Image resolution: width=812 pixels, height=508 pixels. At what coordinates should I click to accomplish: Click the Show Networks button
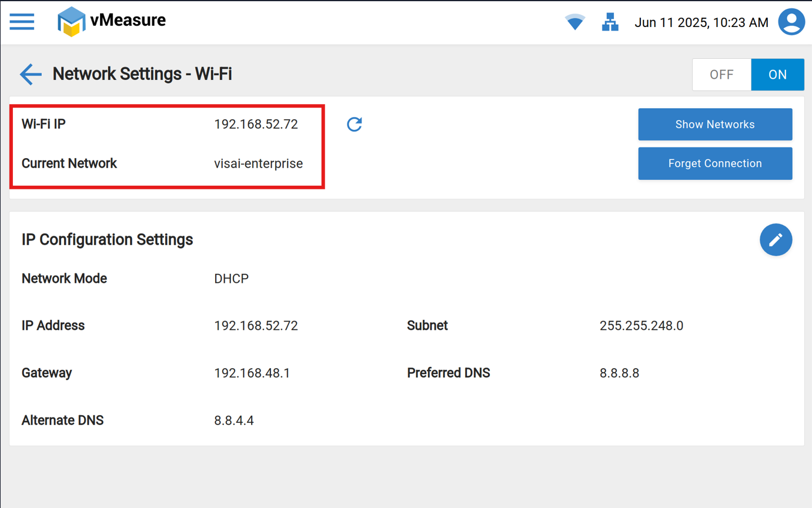point(715,125)
